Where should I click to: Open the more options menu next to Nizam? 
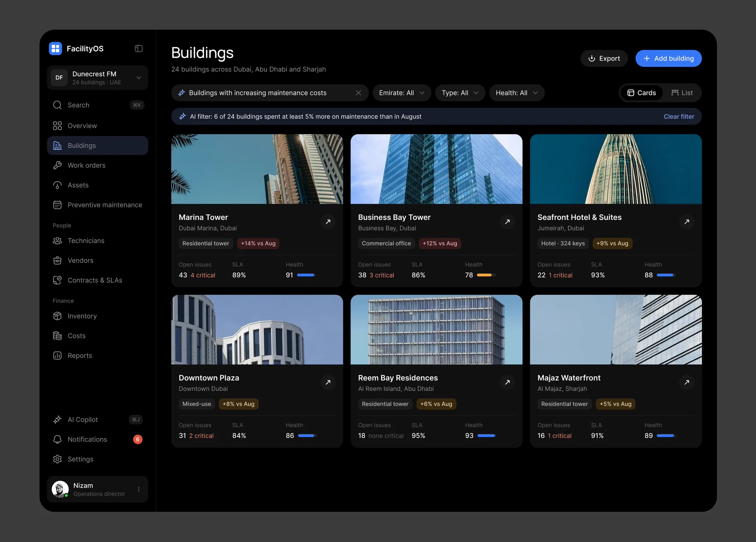click(x=139, y=489)
